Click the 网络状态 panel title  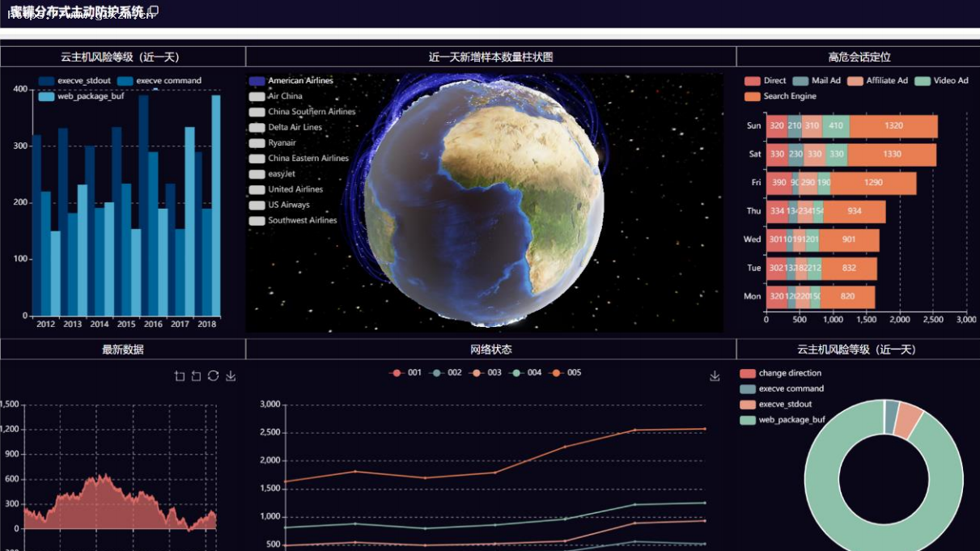coord(491,350)
